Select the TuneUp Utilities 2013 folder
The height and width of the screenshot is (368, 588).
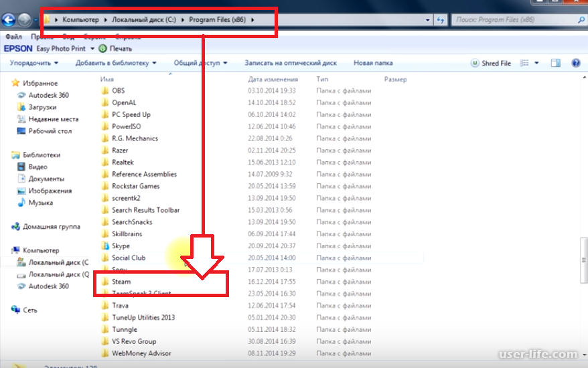[143, 317]
